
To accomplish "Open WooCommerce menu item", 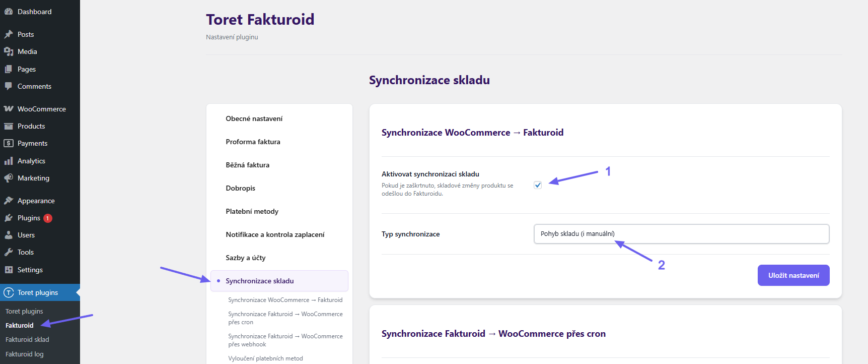I will click(x=40, y=109).
